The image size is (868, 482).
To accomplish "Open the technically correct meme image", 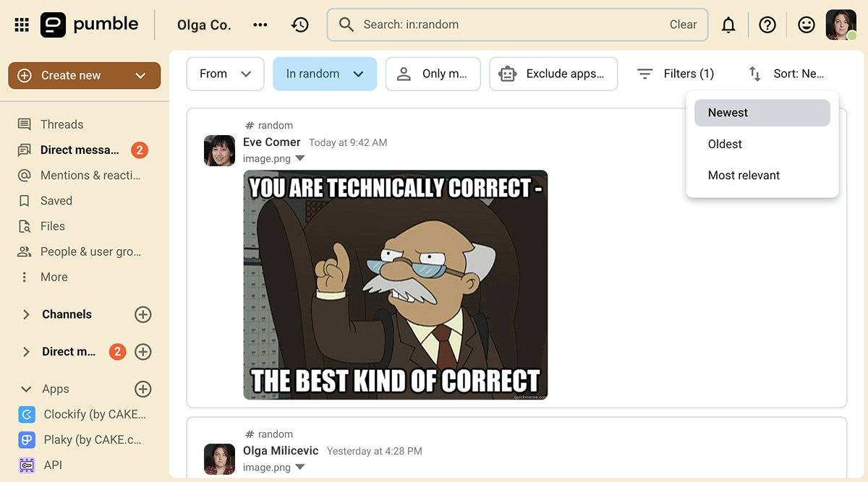I will 396,285.
